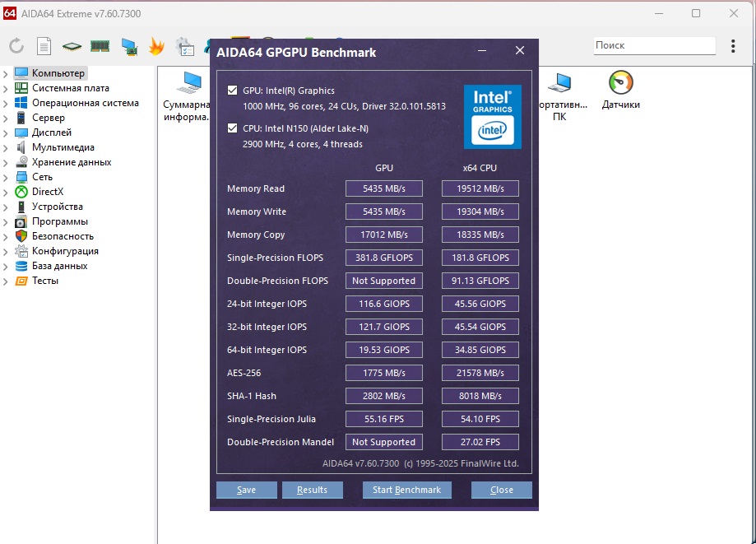This screenshot has height=544, width=756.
Task: Click the Поиск search field
Action: click(654, 45)
